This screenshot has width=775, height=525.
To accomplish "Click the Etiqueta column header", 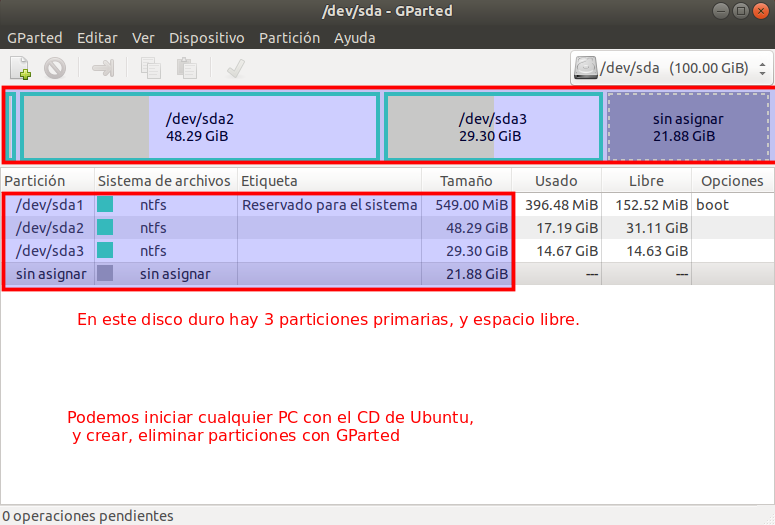I will (329, 181).
